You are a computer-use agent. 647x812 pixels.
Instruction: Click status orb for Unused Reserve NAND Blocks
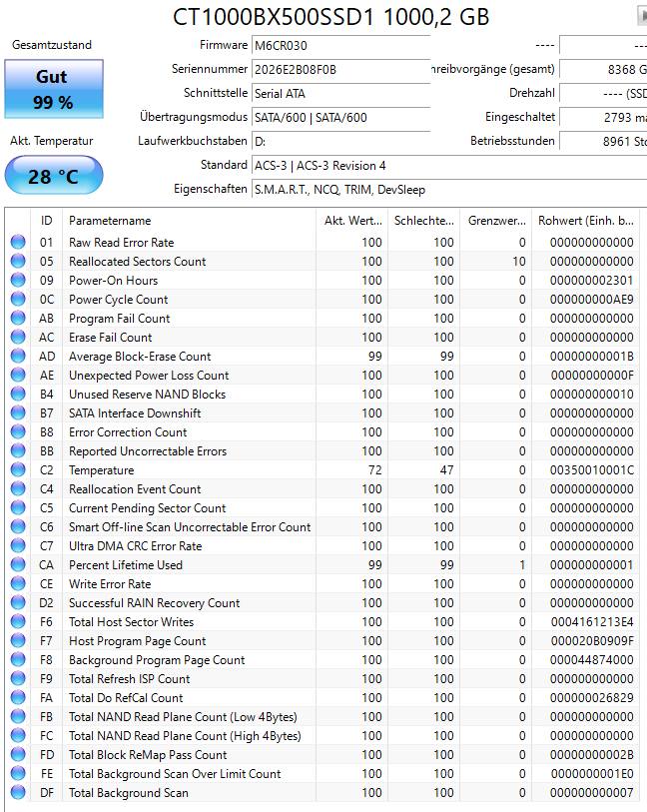pyautogui.click(x=18, y=395)
